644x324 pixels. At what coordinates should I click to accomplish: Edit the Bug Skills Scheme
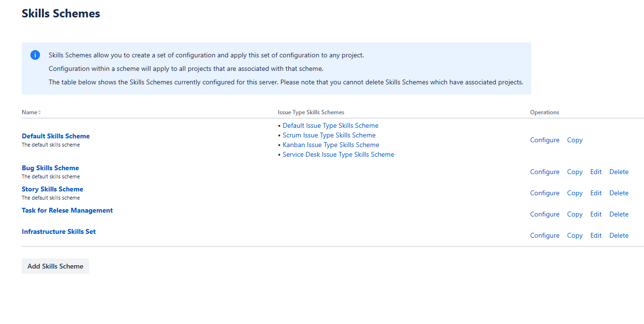tap(596, 172)
